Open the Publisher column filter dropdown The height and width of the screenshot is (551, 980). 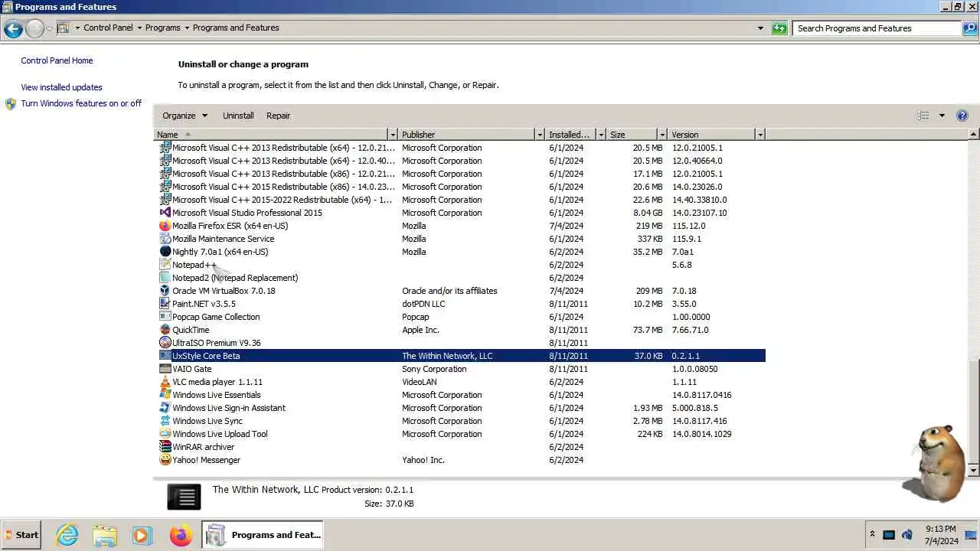pos(540,135)
